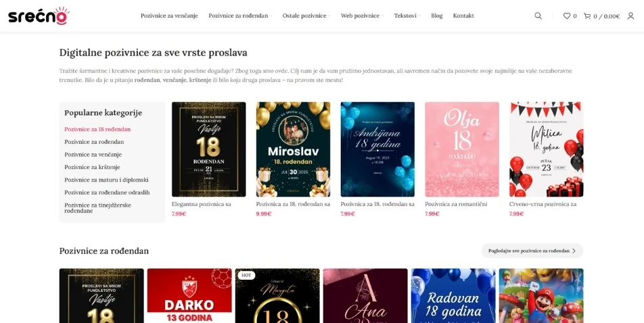Select Pozivnice za 18 rođendan category
The height and width of the screenshot is (323, 644).
tap(97, 129)
